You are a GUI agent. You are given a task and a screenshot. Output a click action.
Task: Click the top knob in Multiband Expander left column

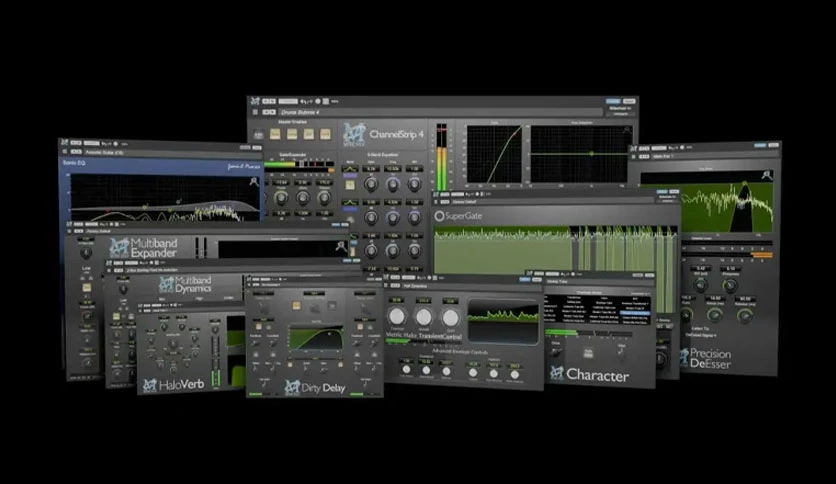pyautogui.click(x=85, y=253)
